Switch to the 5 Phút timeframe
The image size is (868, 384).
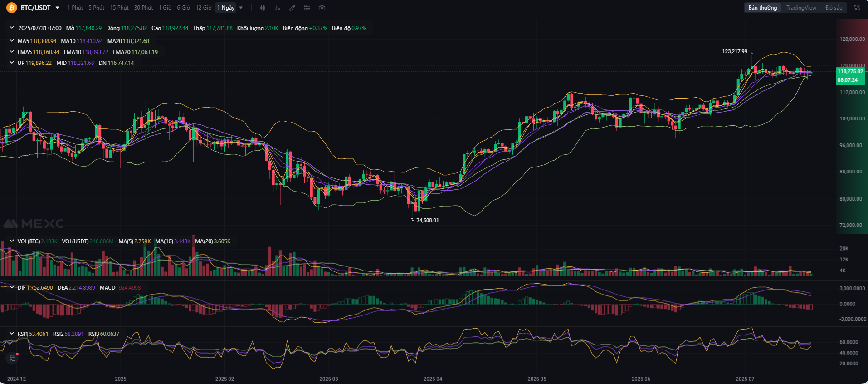[x=96, y=8]
